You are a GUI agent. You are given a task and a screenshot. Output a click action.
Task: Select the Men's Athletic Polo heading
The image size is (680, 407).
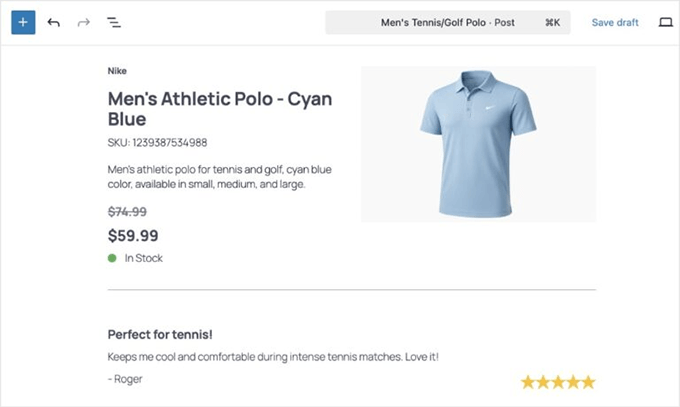click(x=219, y=109)
